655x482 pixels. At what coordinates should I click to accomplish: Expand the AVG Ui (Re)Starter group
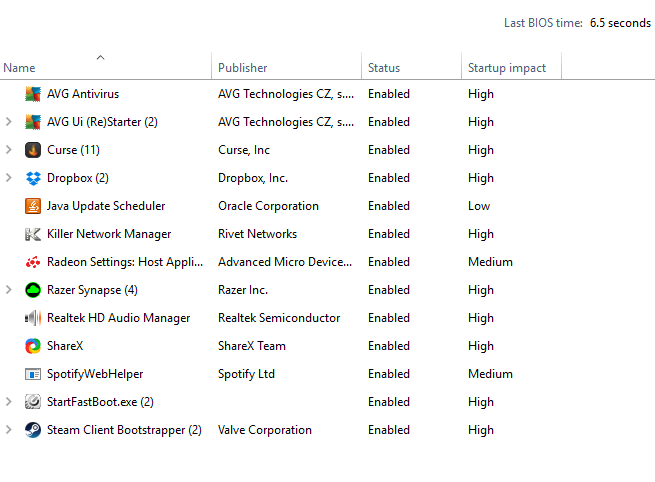(x=8, y=122)
